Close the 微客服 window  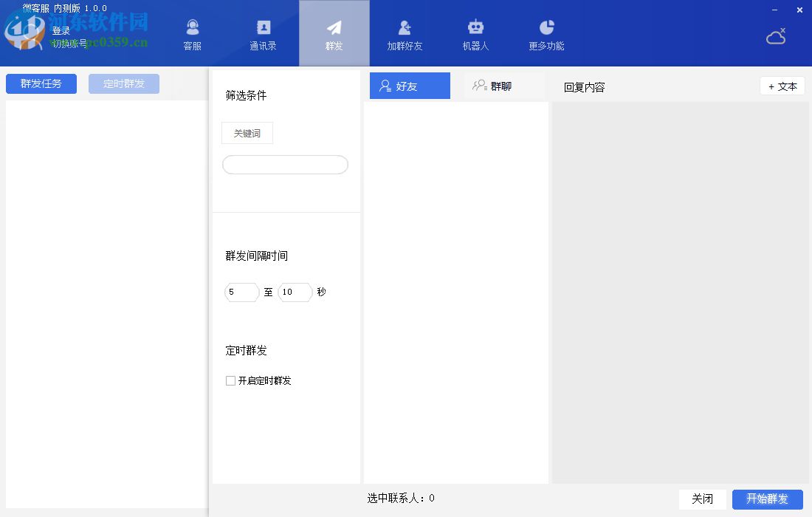click(x=799, y=10)
